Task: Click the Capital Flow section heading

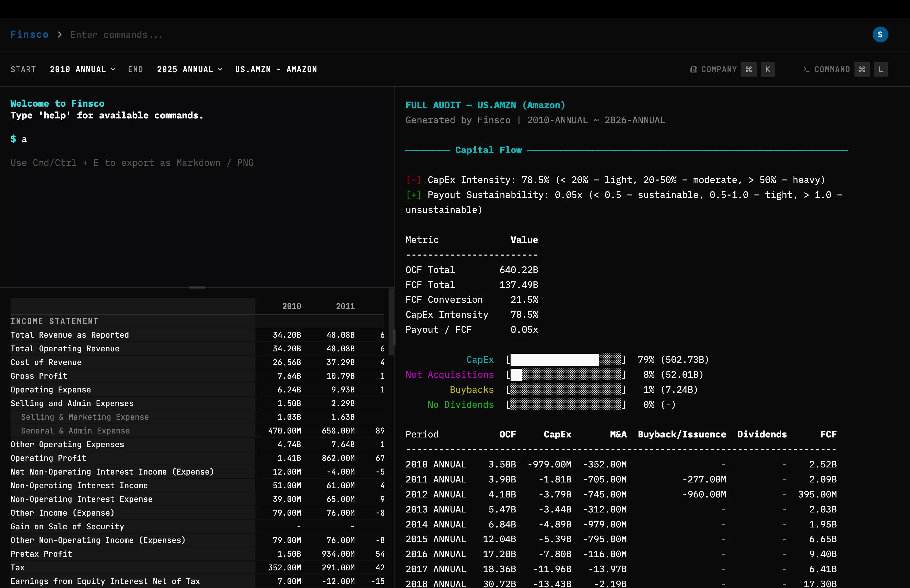Action: [488, 150]
